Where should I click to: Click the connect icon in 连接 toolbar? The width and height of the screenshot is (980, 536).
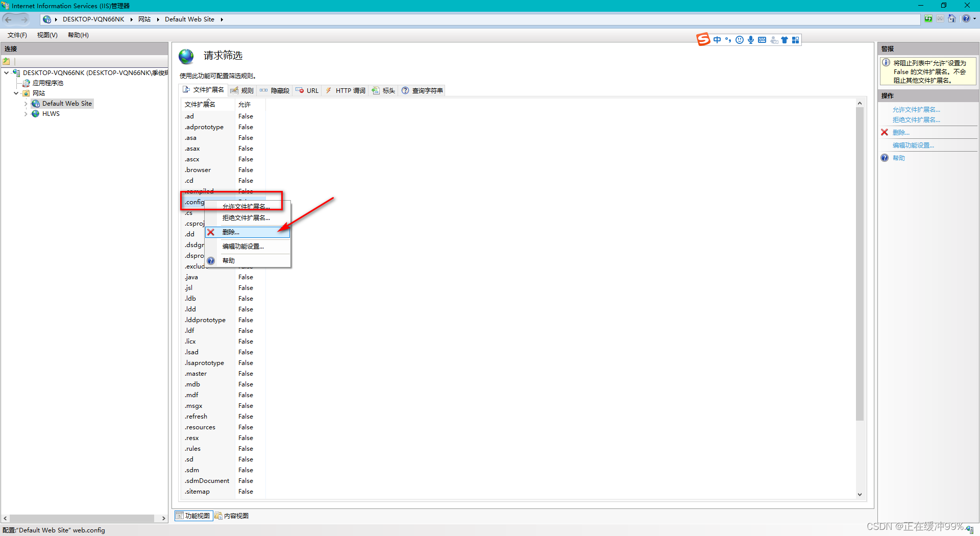(7, 61)
